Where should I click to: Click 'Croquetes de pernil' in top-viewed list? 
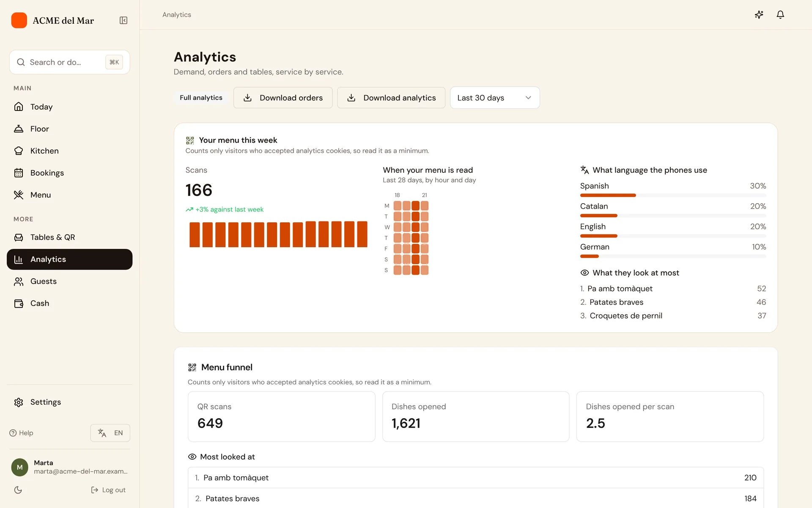[x=626, y=316]
